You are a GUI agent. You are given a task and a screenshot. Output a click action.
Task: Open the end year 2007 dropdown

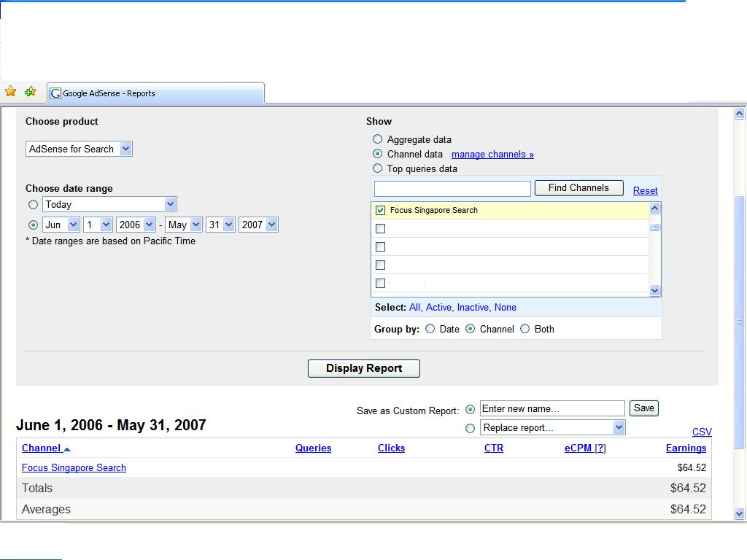(x=259, y=225)
